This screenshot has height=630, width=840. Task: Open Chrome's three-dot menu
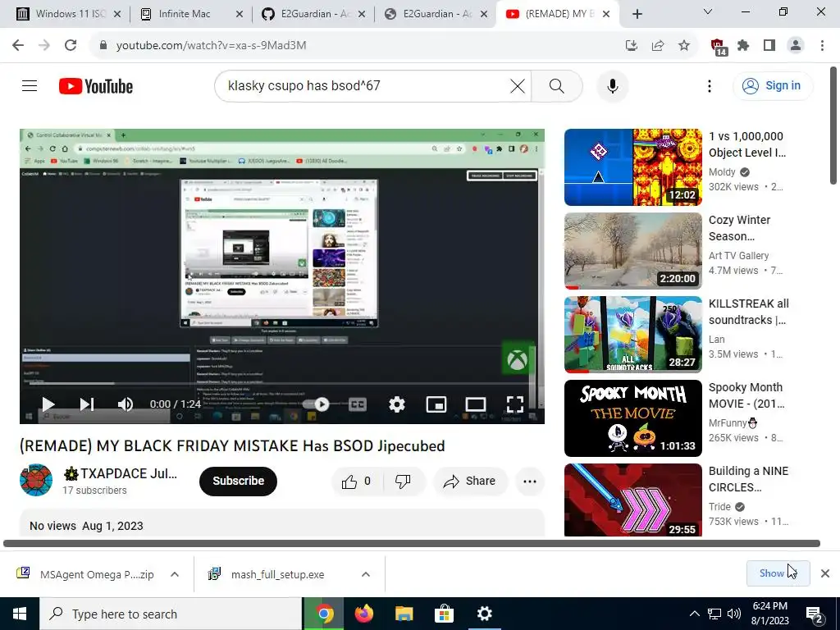(822, 46)
